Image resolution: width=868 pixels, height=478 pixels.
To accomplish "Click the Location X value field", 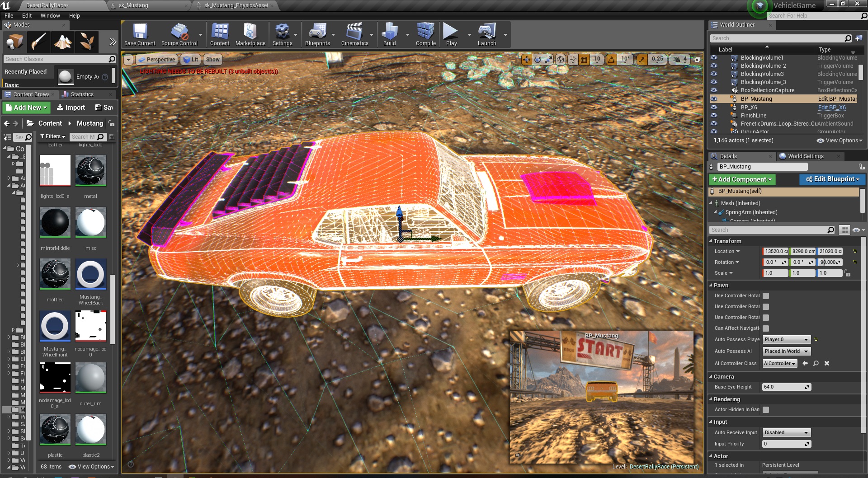I will pos(775,251).
